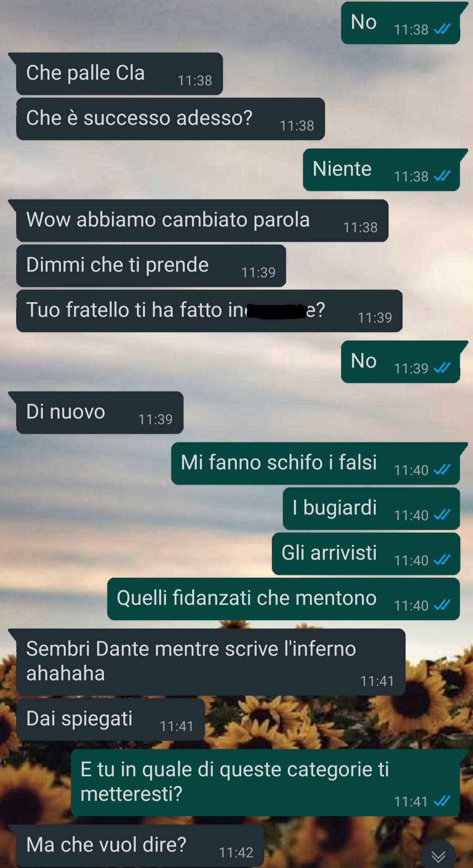
Task: Tap the 'Dai spiegati' message
Action: tap(110, 719)
